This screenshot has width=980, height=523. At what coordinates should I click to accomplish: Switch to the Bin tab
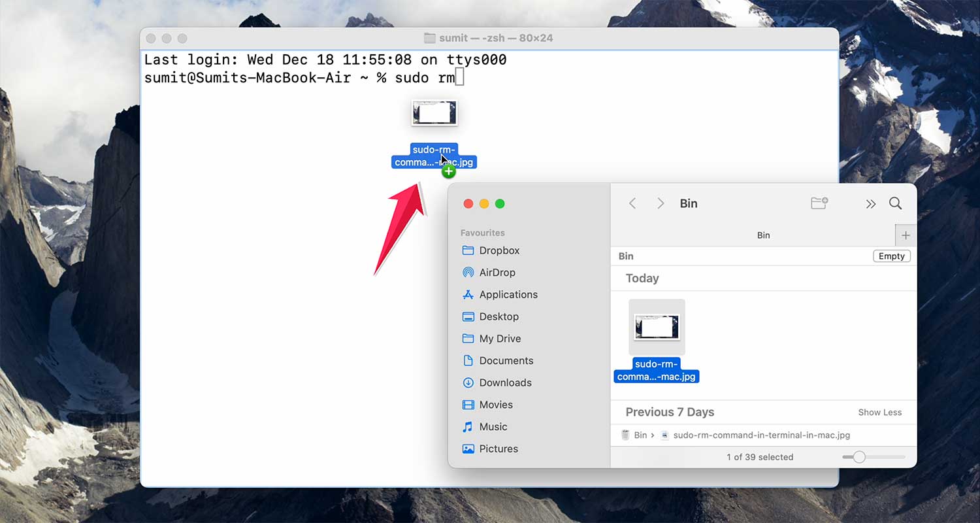click(763, 235)
